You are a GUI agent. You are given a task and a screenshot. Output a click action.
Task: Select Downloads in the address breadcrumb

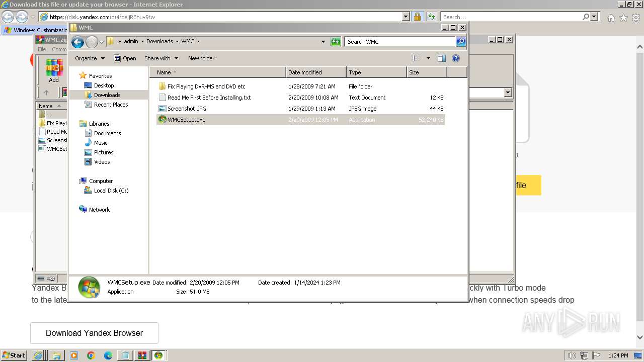[x=159, y=42]
